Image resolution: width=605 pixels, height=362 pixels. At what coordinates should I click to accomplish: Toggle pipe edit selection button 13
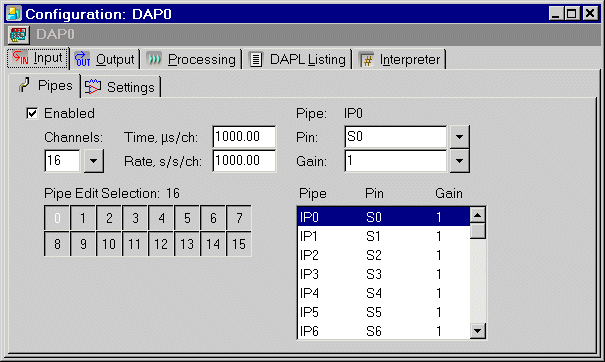[187, 244]
